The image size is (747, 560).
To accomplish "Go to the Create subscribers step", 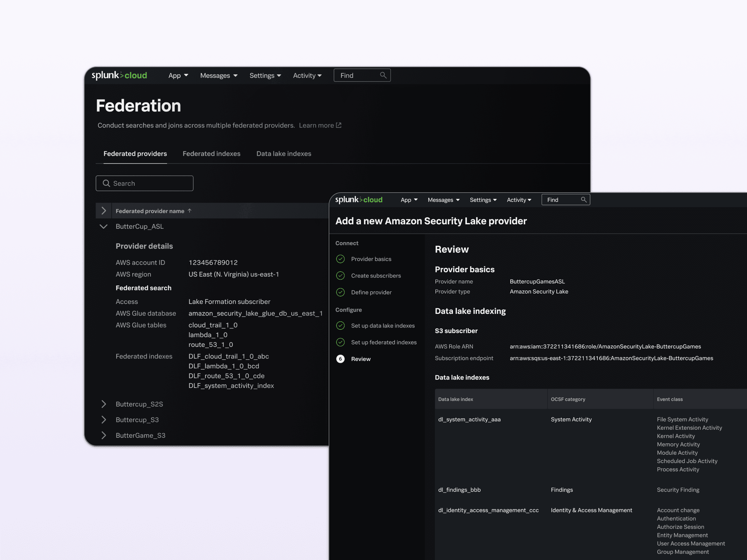I will (376, 275).
